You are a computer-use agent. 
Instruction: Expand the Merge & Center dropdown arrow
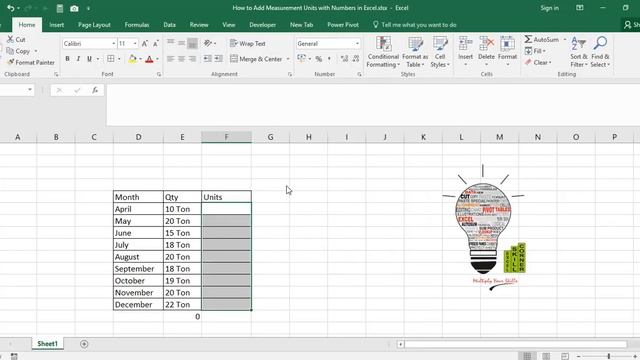pyautogui.click(x=288, y=59)
